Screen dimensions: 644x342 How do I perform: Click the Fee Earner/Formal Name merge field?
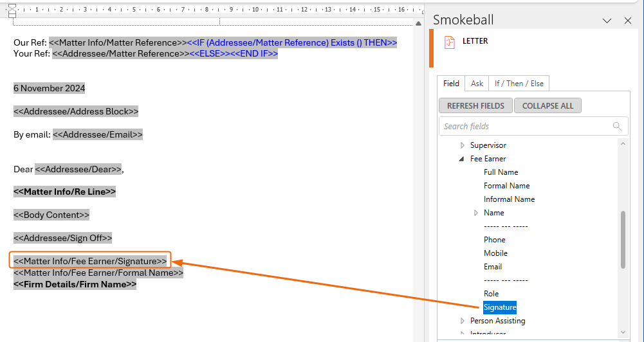pyautogui.click(x=98, y=273)
